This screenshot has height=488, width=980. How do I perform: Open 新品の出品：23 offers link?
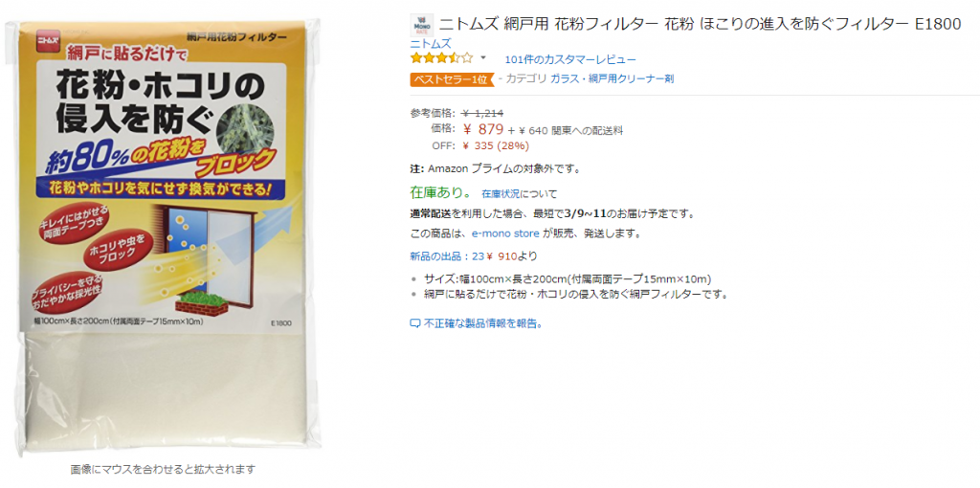448,255
